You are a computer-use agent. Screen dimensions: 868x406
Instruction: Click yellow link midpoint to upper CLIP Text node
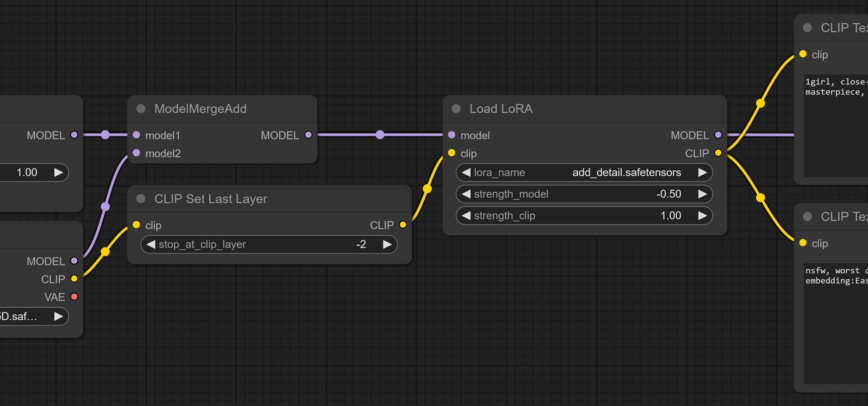click(760, 103)
